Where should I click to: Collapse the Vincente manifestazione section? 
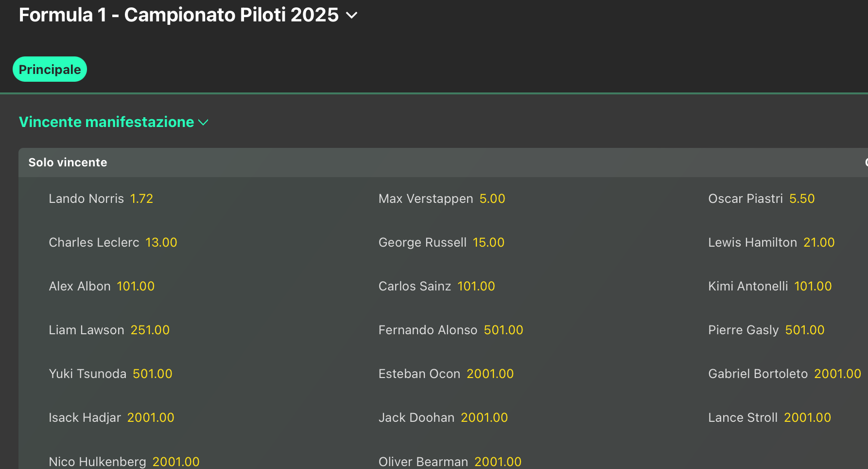point(203,122)
